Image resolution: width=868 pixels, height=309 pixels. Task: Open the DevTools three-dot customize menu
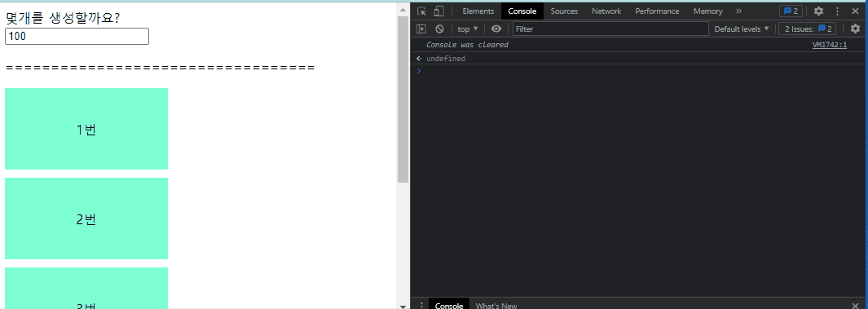point(837,11)
